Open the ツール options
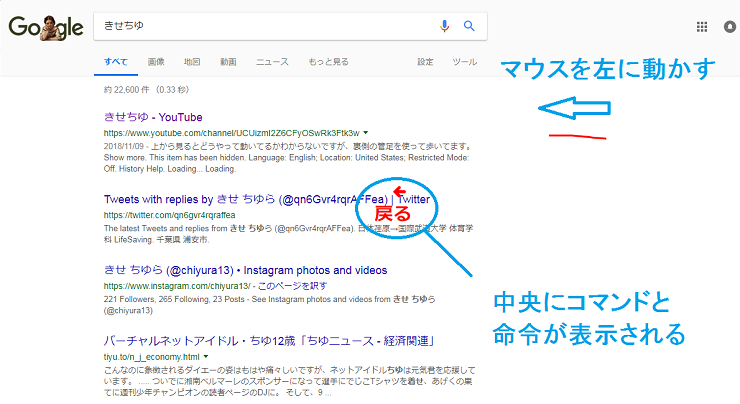The width and height of the screenshot is (740, 404). pyautogui.click(x=464, y=62)
